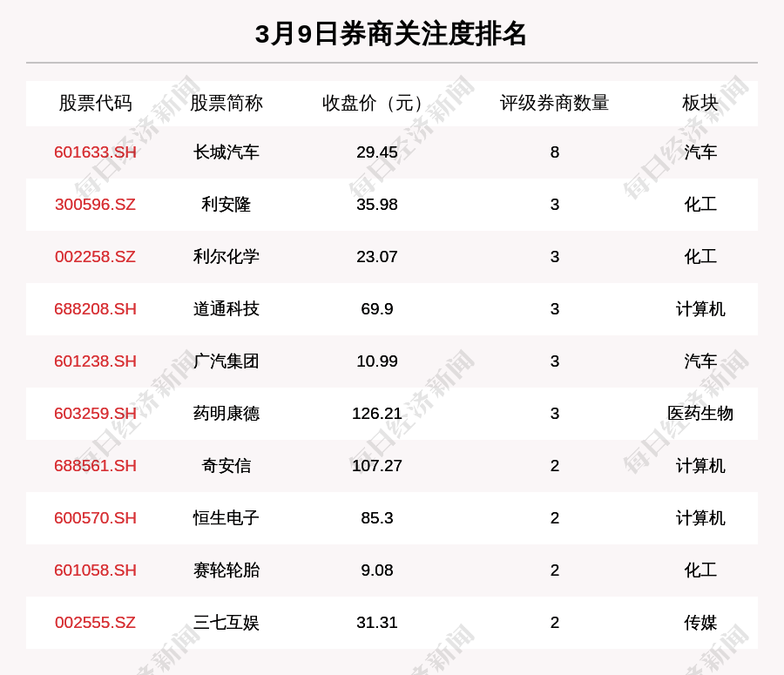This screenshot has width=784, height=675.
Task: Click closing price 31.31
Action: point(377,623)
